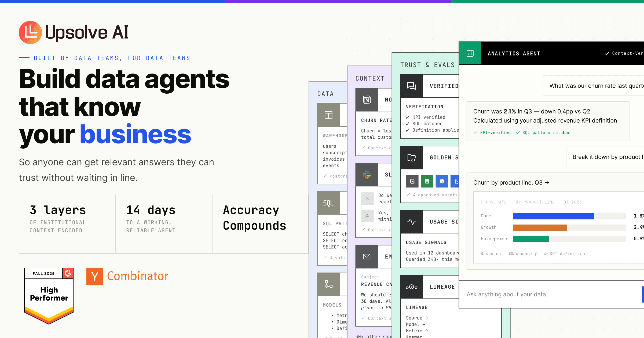The image size is (644, 338).
Task: Click the avatar beside the 'Do we' message
Action: tap(367, 199)
